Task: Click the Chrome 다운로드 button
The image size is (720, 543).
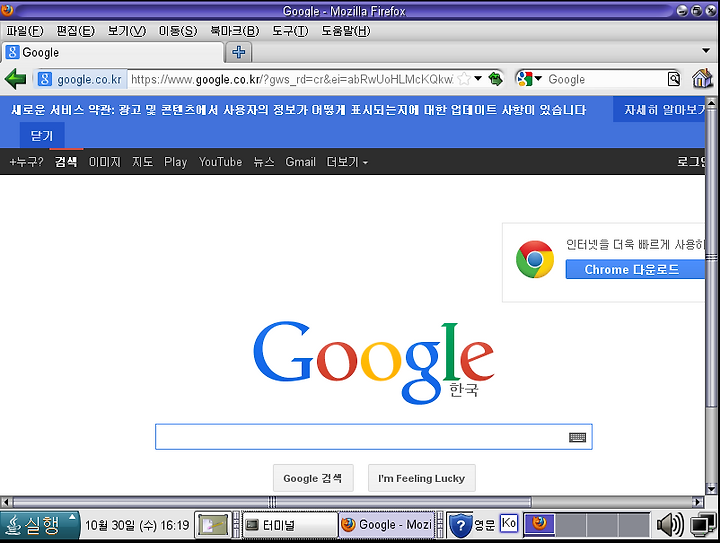Action: pos(635,269)
